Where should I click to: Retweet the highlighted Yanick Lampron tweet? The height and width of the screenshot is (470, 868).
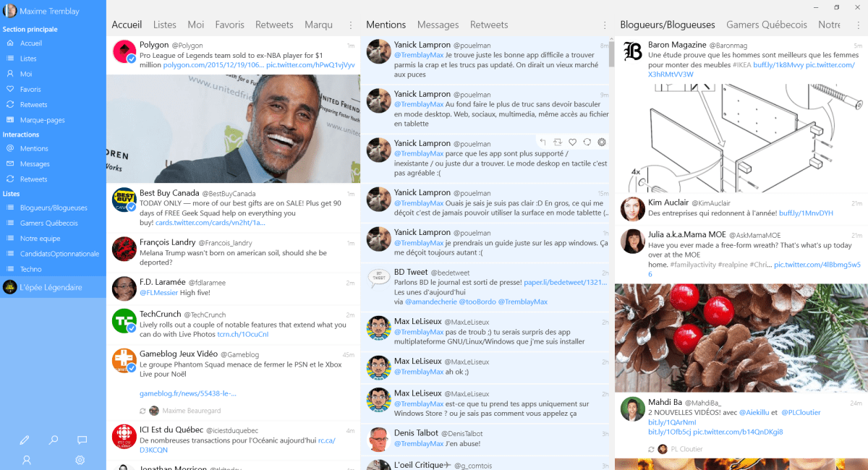558,142
